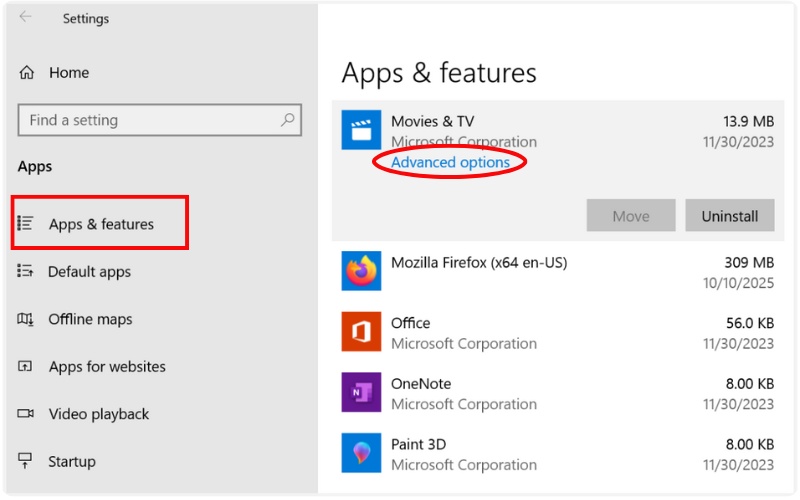Click the Movies & TV title text

[x=433, y=121]
